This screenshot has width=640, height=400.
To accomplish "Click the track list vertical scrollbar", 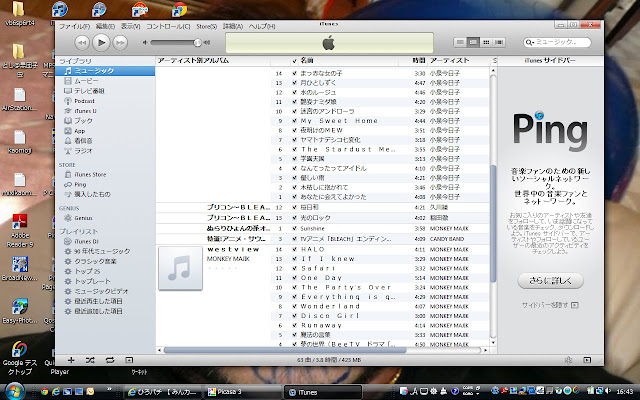I will point(493,223).
